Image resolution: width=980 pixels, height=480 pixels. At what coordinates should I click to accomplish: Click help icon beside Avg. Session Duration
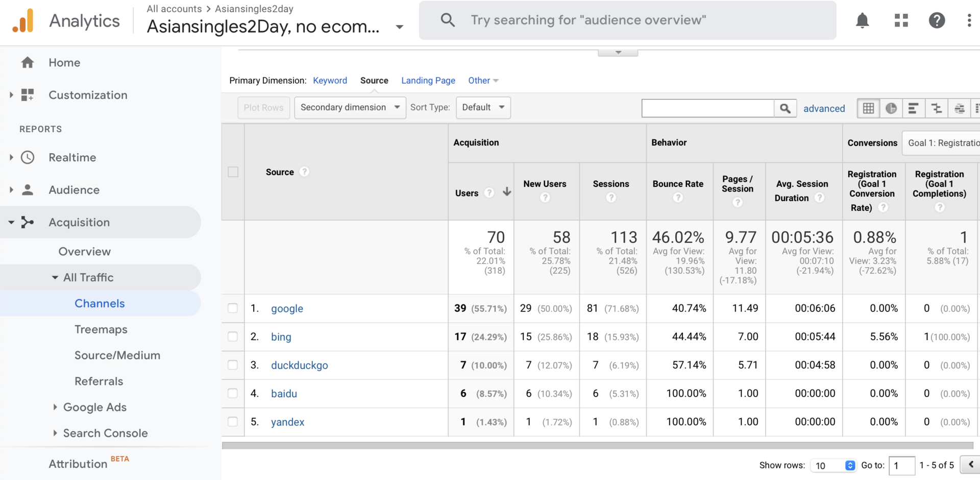pos(819,198)
